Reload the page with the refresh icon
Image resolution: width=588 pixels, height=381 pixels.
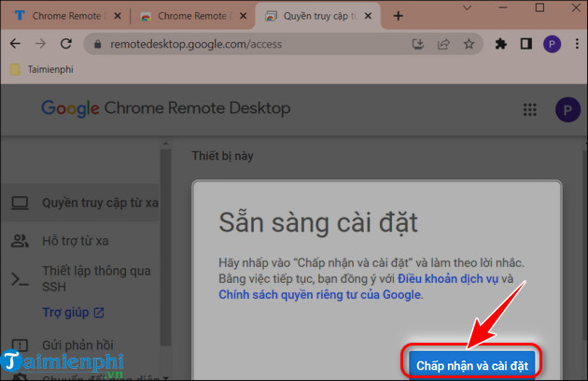[x=66, y=44]
